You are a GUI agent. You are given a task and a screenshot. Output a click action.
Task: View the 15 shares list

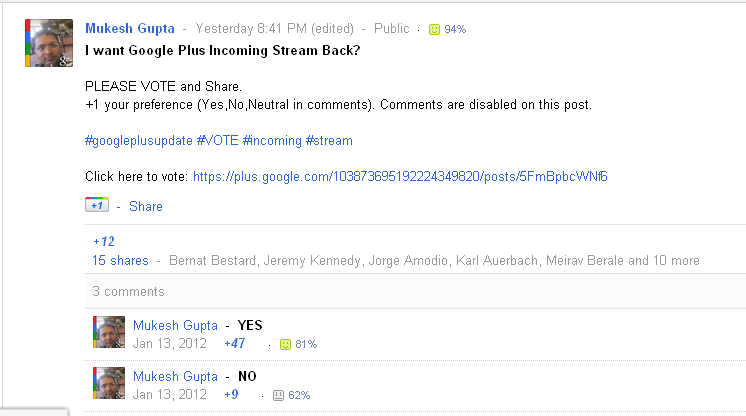[120, 261]
